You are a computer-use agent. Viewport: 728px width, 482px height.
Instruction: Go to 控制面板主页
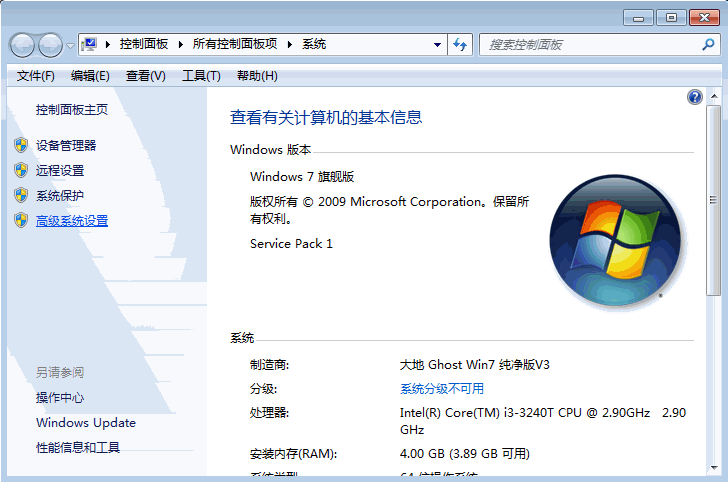tap(72, 110)
